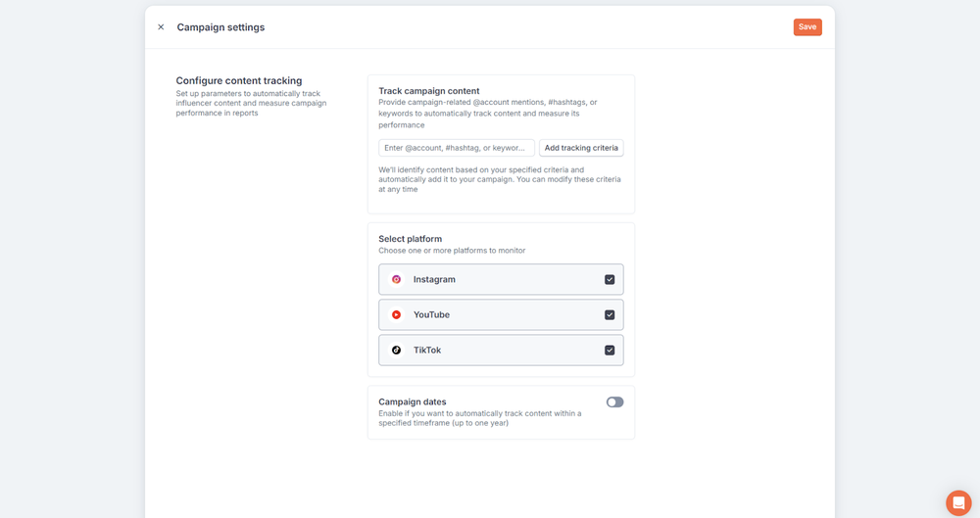Uncheck the Instagram platform checkbox
The height and width of the screenshot is (518, 980).
610,279
